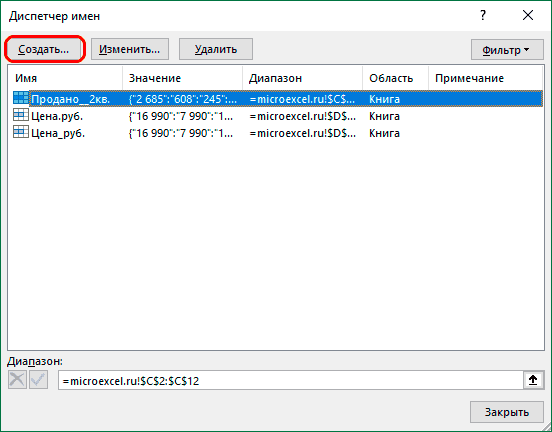Viewport: 552px width, 432px height.
Task: Click the Диапазон range input field
Action: coord(291,380)
